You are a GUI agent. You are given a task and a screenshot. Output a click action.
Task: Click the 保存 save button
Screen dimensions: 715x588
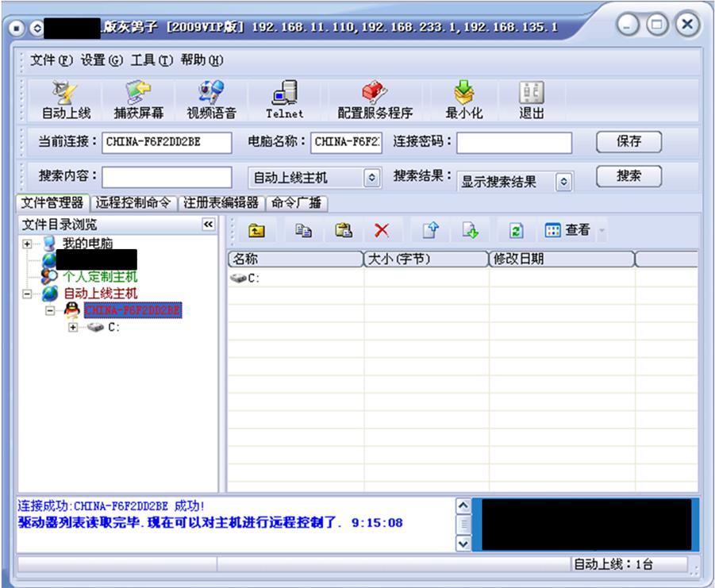[x=629, y=141]
